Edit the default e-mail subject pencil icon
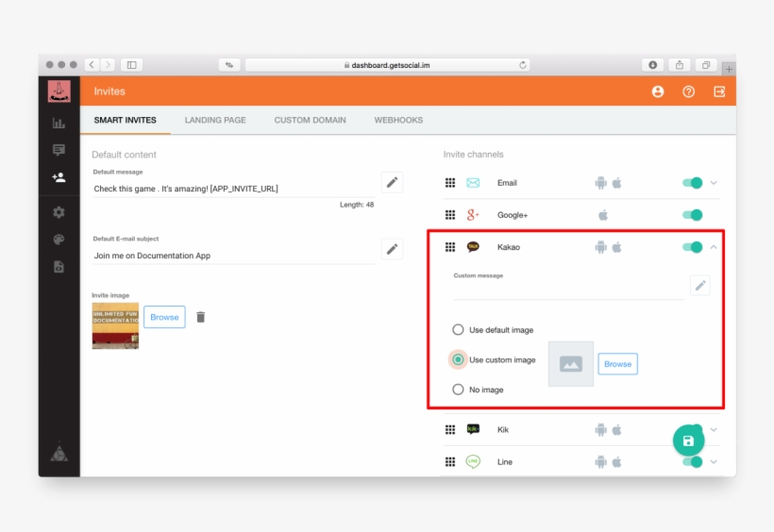 (392, 249)
